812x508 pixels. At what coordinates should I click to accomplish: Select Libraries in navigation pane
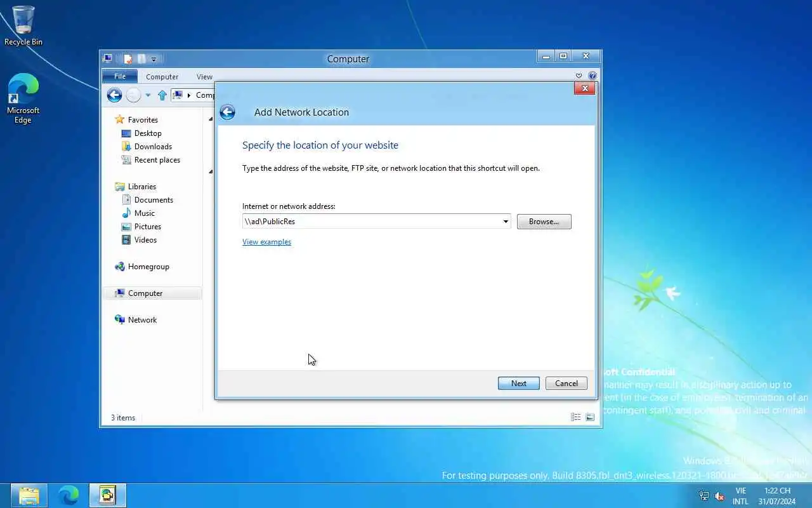[x=141, y=187]
